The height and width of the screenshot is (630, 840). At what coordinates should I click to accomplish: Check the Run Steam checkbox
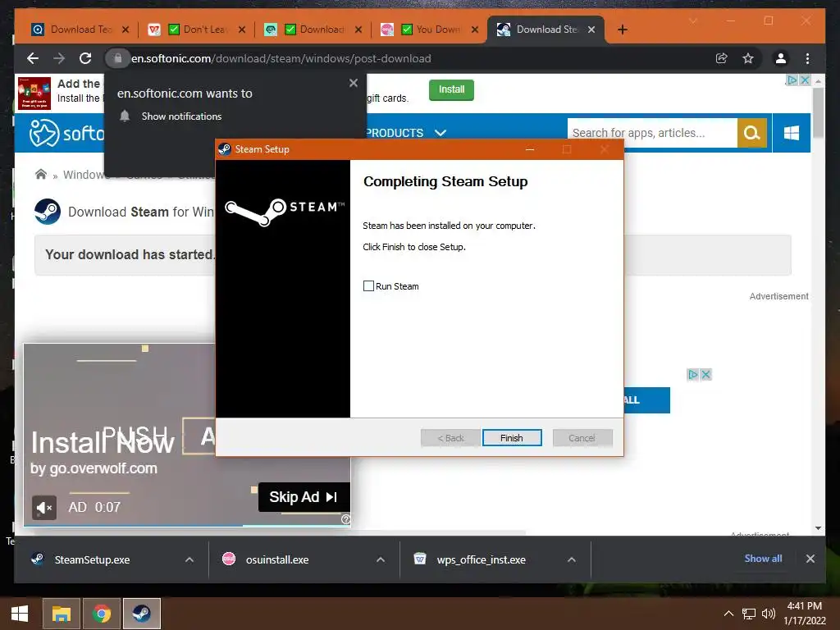(368, 286)
